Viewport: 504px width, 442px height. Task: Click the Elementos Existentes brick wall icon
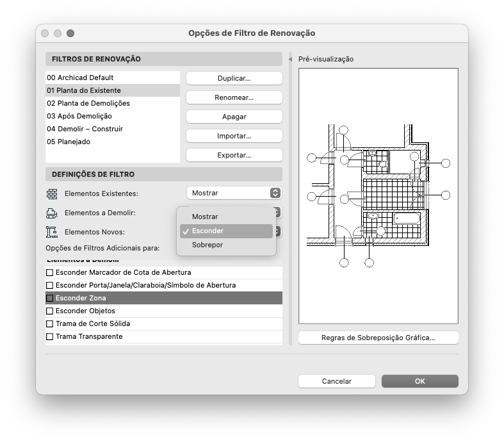click(52, 193)
